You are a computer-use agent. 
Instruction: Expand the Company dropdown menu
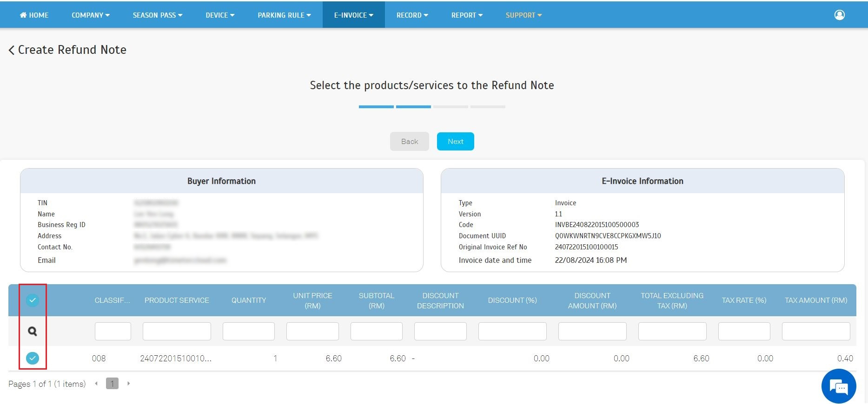[x=91, y=15]
